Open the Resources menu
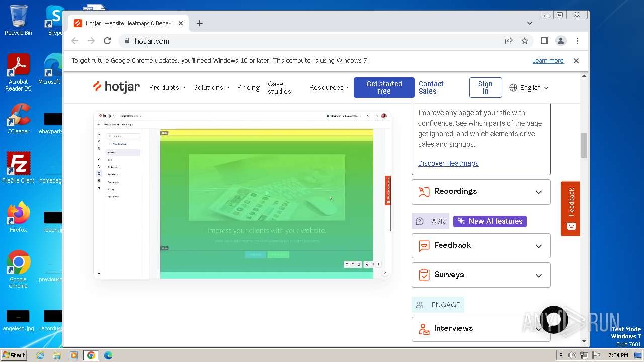Viewport: 644px width, 362px height. coord(330,87)
